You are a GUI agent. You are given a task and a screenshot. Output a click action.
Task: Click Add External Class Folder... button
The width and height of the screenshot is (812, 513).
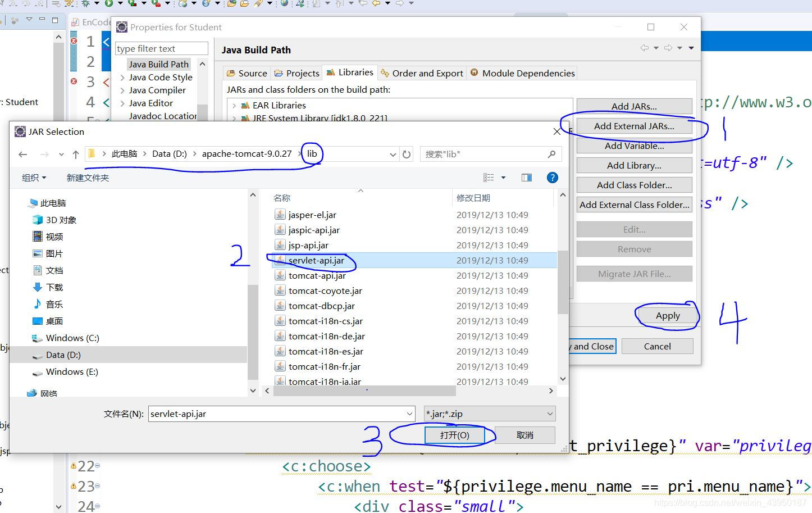(634, 205)
